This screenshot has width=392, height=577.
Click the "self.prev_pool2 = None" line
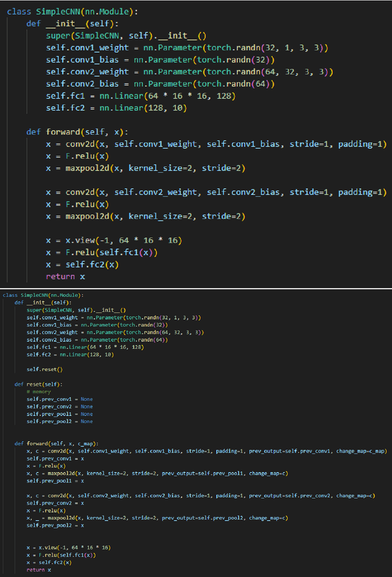coord(59,421)
